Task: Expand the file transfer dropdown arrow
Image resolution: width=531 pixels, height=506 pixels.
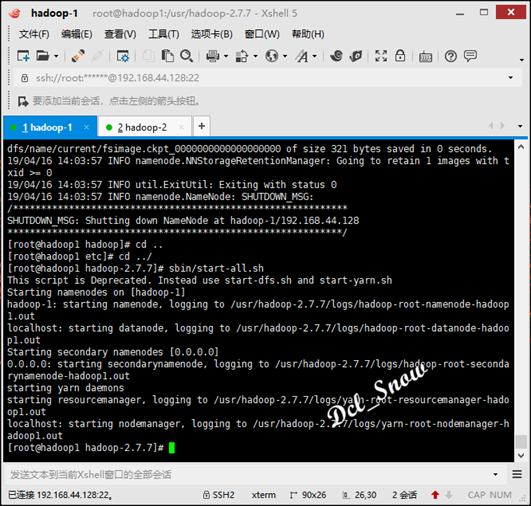Action: click(255, 56)
